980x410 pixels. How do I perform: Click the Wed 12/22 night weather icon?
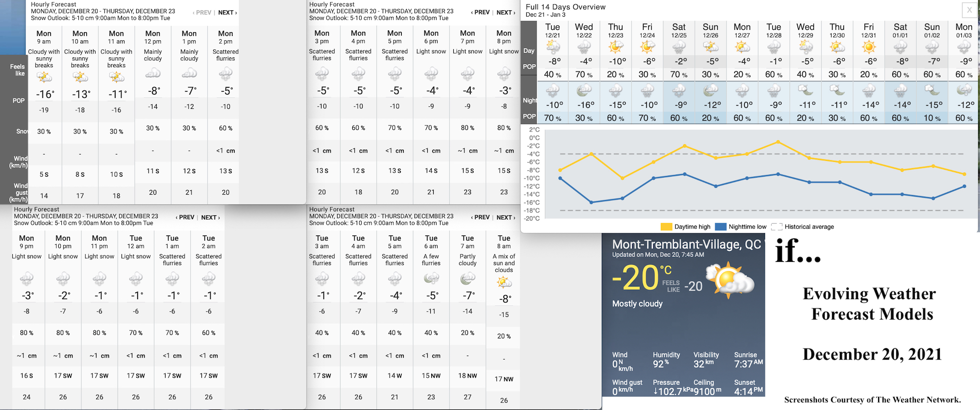pyautogui.click(x=584, y=91)
